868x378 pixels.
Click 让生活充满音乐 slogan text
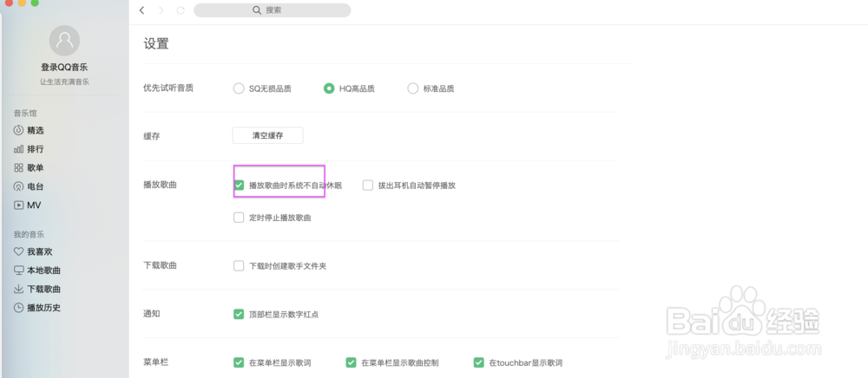click(64, 81)
